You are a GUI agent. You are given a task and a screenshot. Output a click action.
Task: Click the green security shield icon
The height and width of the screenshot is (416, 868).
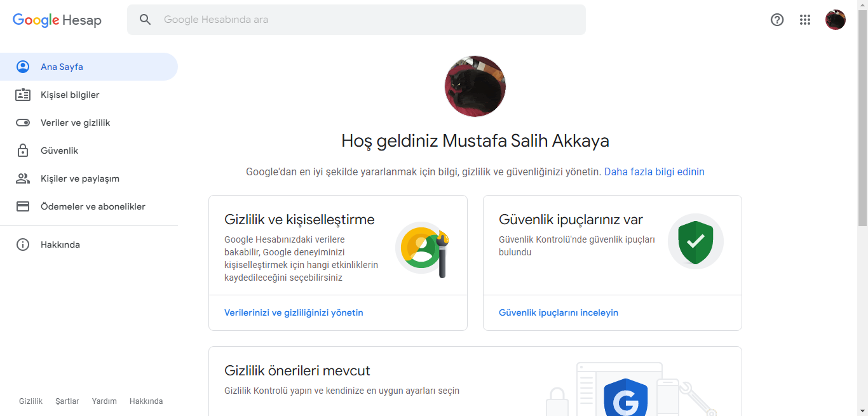[x=696, y=242]
